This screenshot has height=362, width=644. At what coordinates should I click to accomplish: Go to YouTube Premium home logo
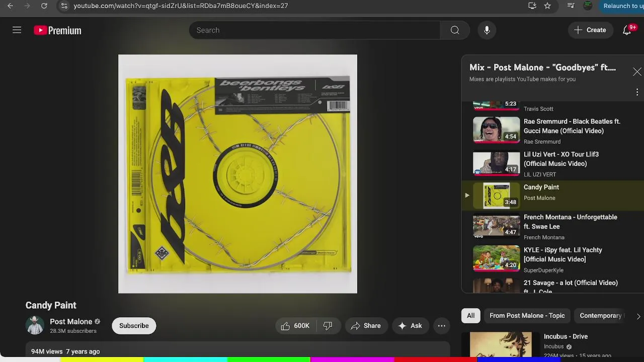pos(57,31)
